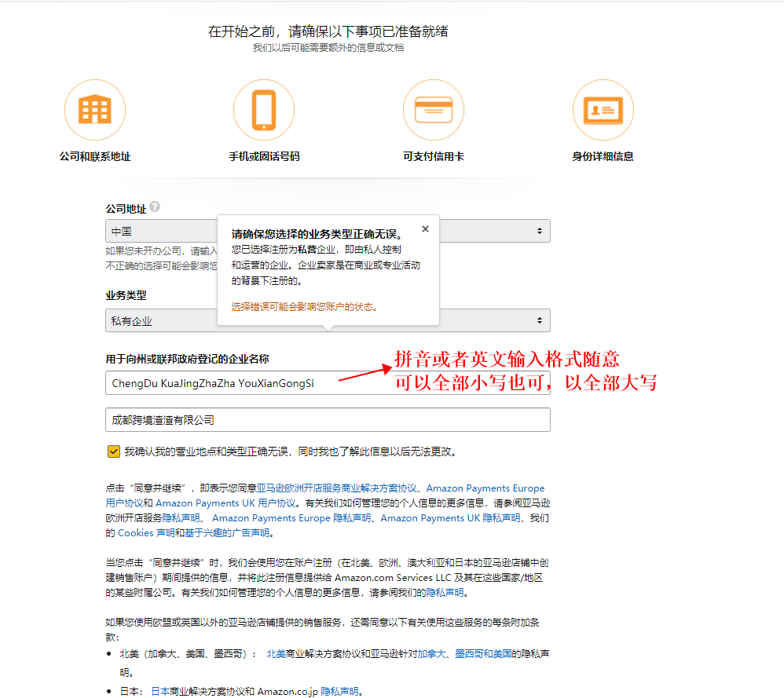Click the arrows on the business type selector
784x698 pixels.
(539, 320)
